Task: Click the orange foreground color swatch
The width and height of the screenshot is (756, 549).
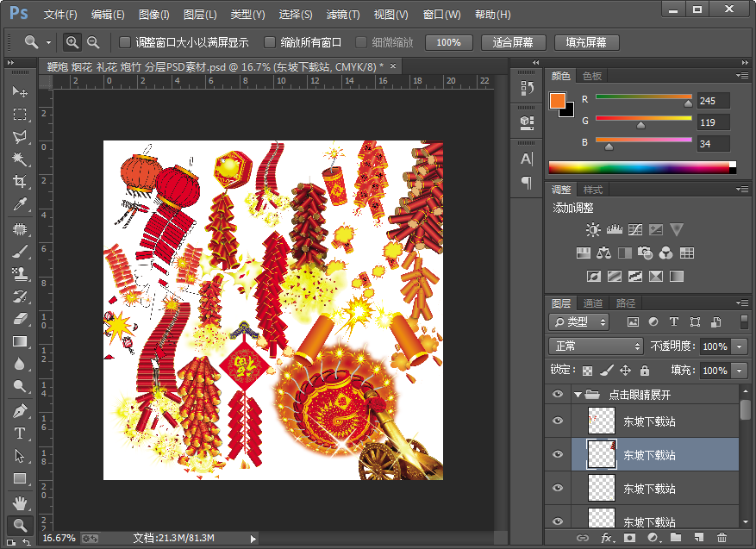Action: [558, 101]
